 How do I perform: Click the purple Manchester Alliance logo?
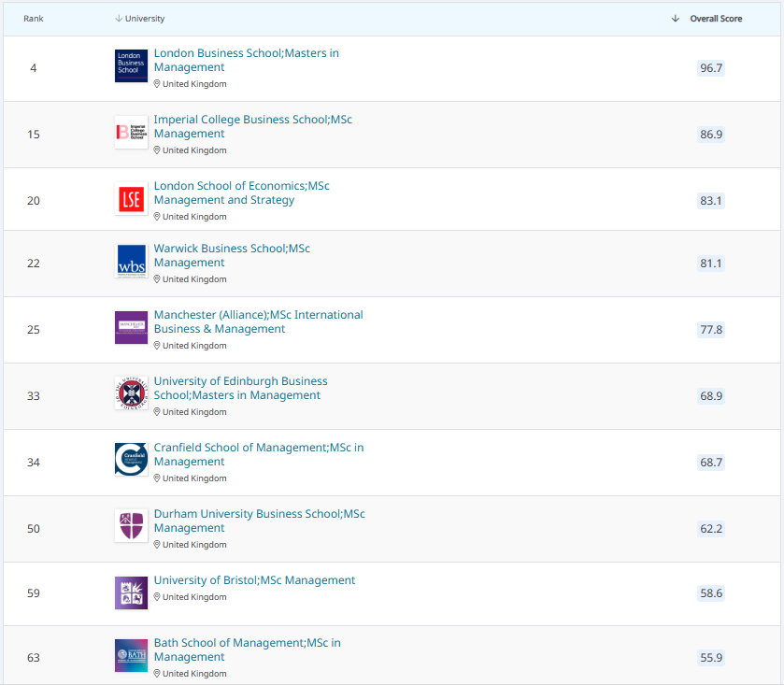click(131, 327)
